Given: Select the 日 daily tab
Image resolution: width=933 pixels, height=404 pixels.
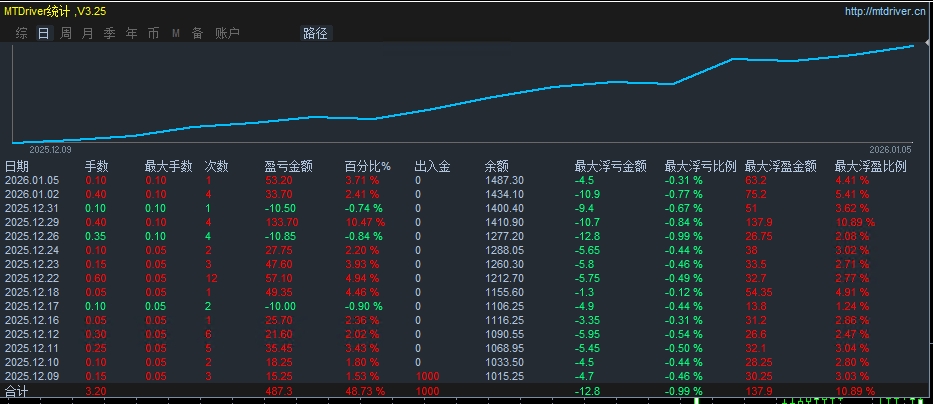Looking at the screenshot, I should click(43, 33).
